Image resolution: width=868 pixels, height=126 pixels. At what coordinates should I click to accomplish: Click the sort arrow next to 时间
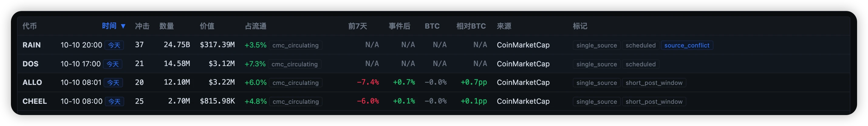[x=123, y=26]
